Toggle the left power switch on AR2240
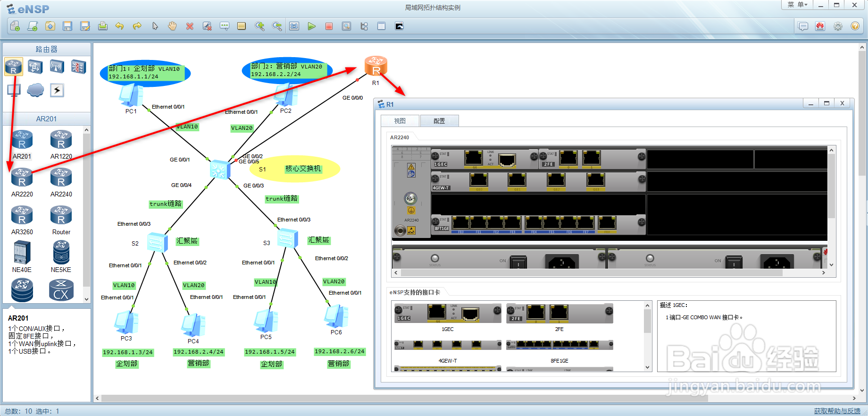Screen dimensions: 868x416 [x=518, y=263]
